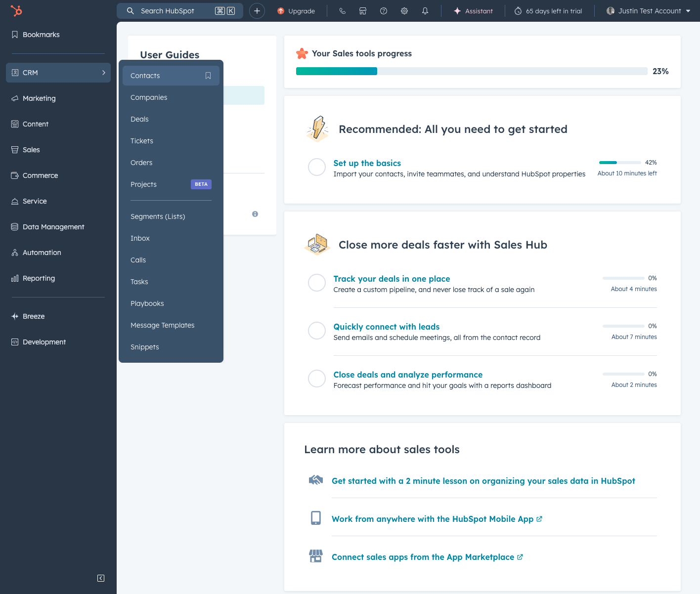
Task: Bookmark the Contacts menu item
Action: (x=208, y=76)
